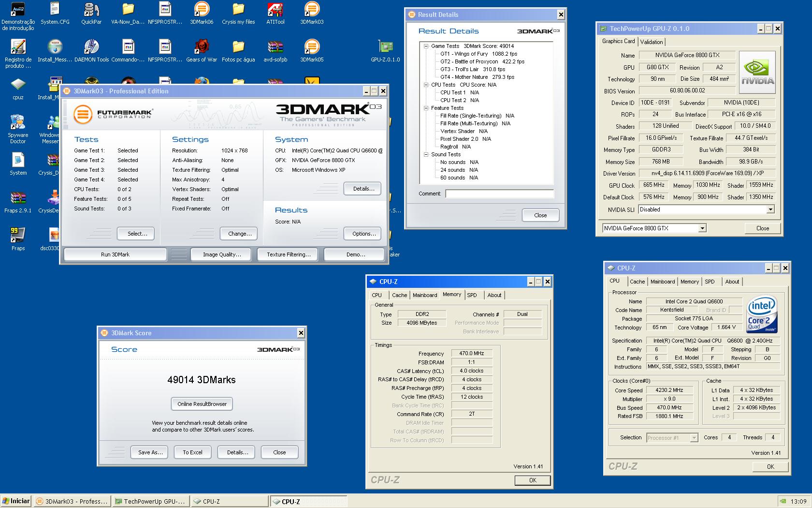
Task: Open the ATITool desktop icon
Action: [x=275, y=13]
